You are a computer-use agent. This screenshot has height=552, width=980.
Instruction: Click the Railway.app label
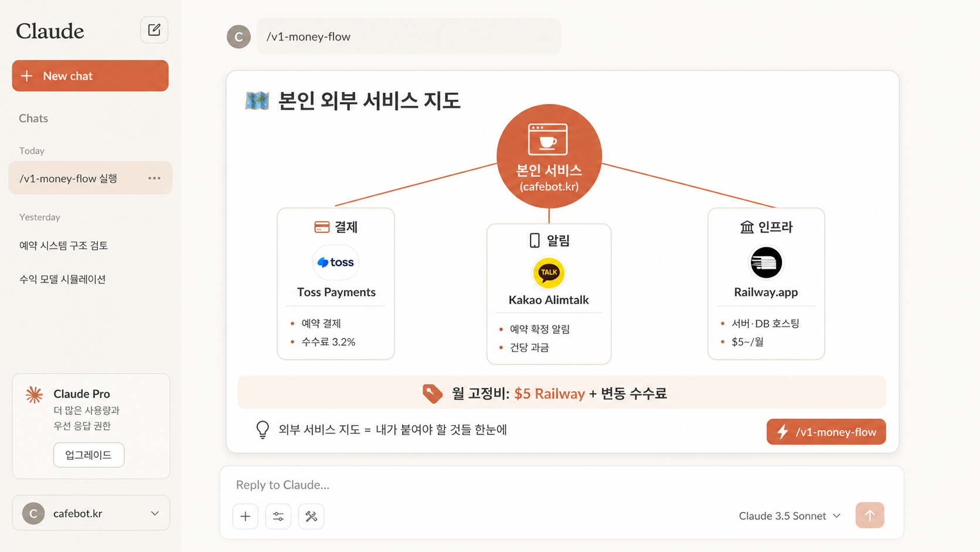tap(766, 292)
